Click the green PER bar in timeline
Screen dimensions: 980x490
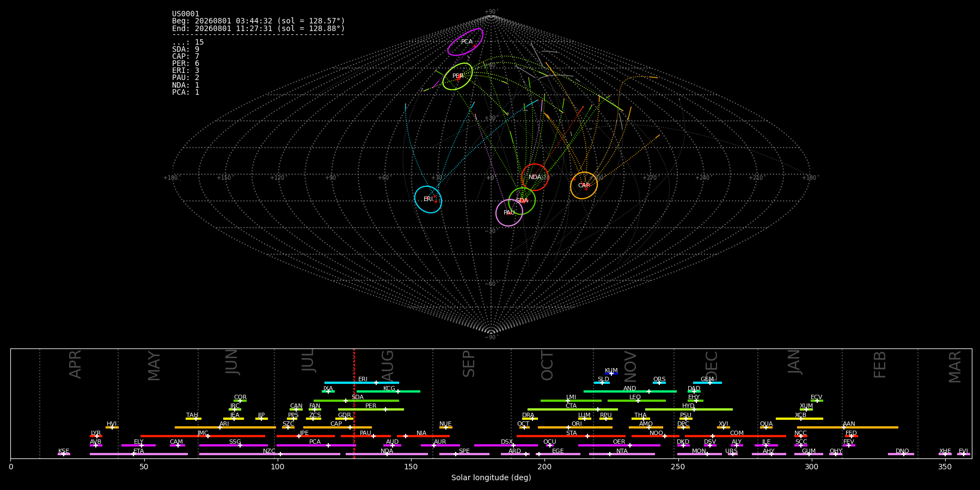[x=371, y=409]
